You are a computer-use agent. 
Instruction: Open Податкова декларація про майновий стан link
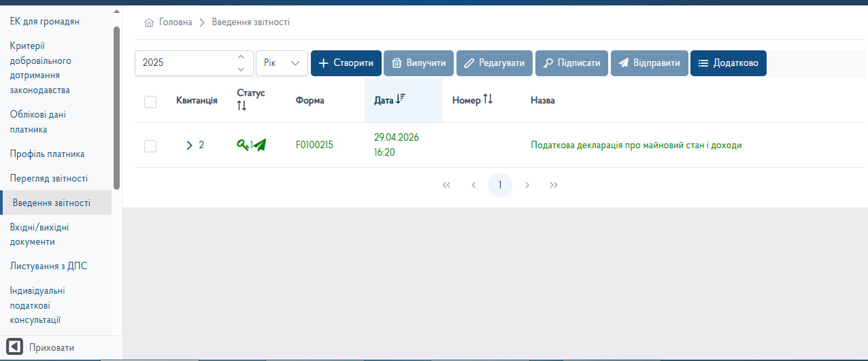(x=636, y=145)
